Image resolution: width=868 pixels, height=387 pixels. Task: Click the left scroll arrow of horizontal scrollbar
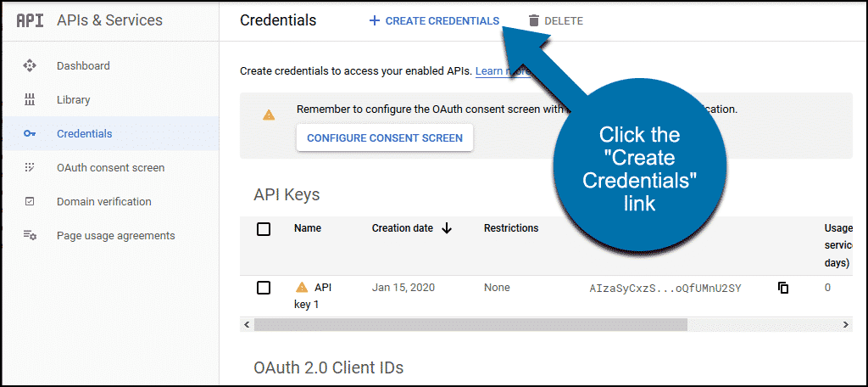click(x=247, y=324)
